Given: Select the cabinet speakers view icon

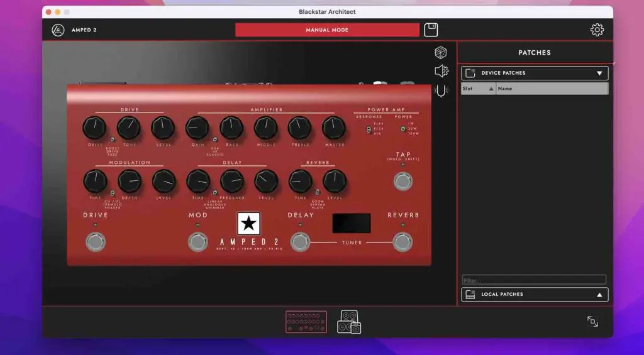Looking at the screenshot, I should click(349, 322).
